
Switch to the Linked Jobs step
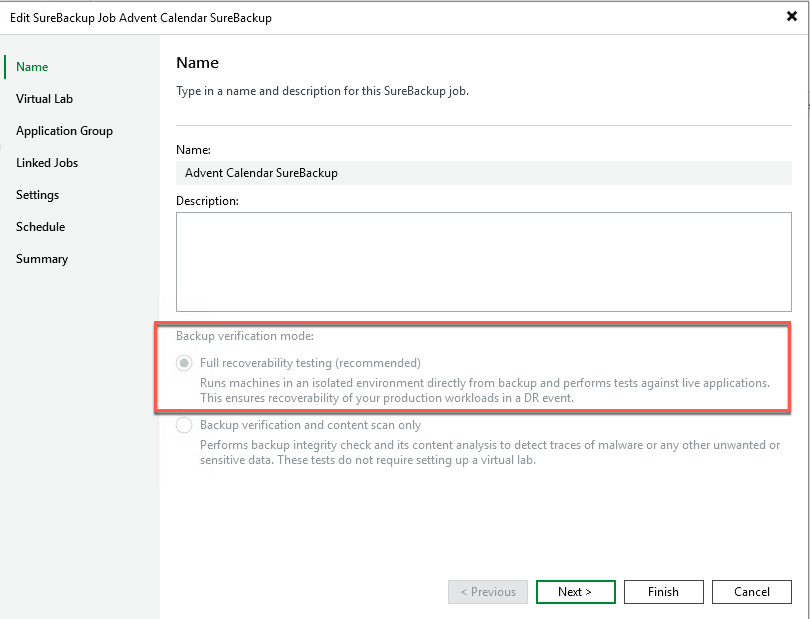click(x=47, y=163)
